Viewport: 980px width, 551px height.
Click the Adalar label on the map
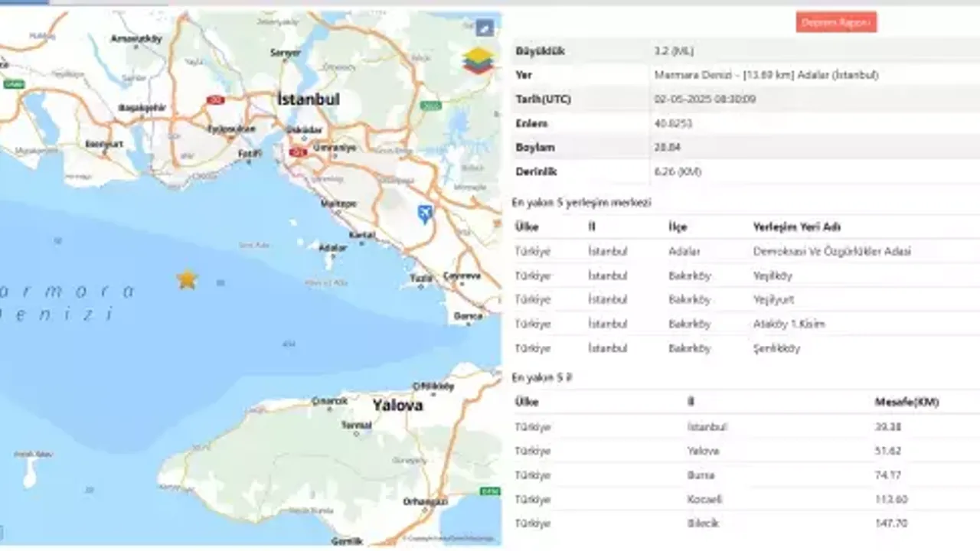(333, 248)
